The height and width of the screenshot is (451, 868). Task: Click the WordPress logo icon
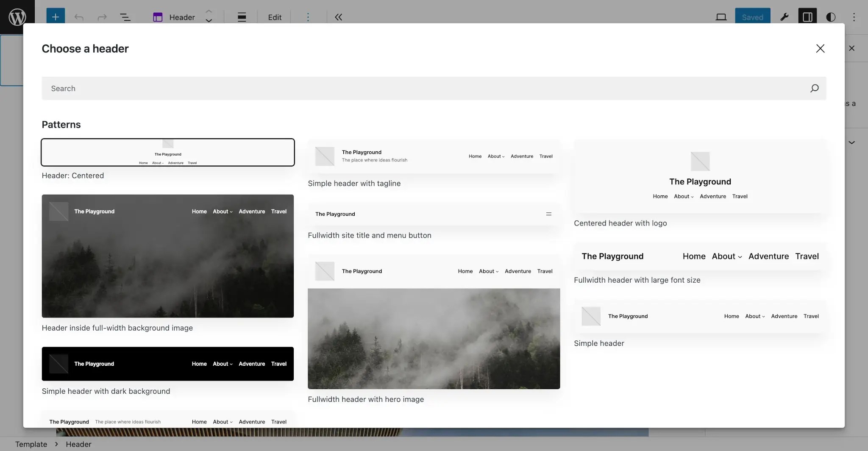(x=17, y=17)
